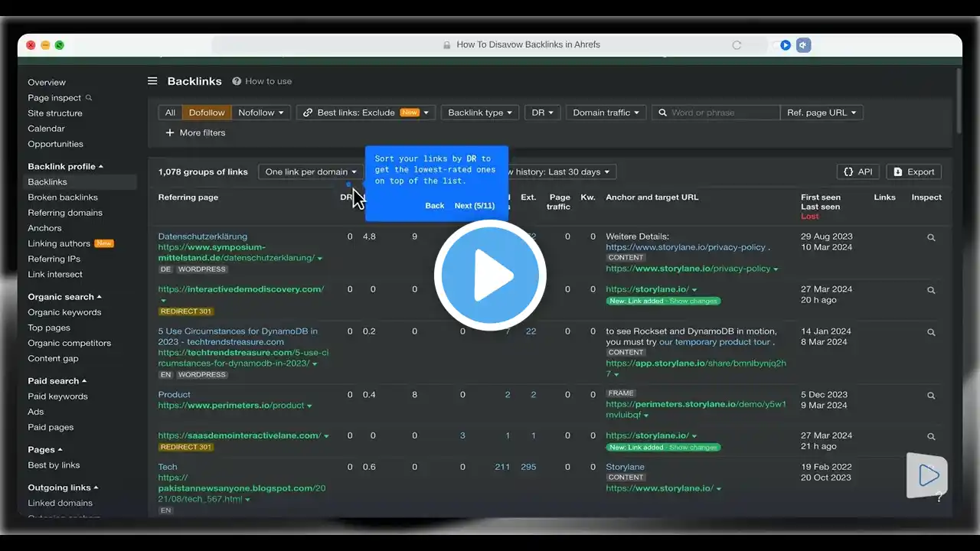Click the play badge in bottom right corner
980x551 pixels.
[927, 475]
